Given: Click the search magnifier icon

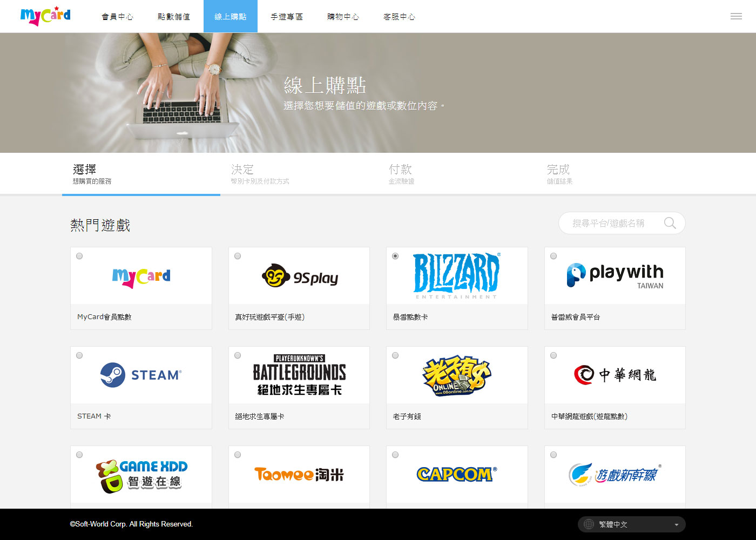Looking at the screenshot, I should [x=670, y=223].
